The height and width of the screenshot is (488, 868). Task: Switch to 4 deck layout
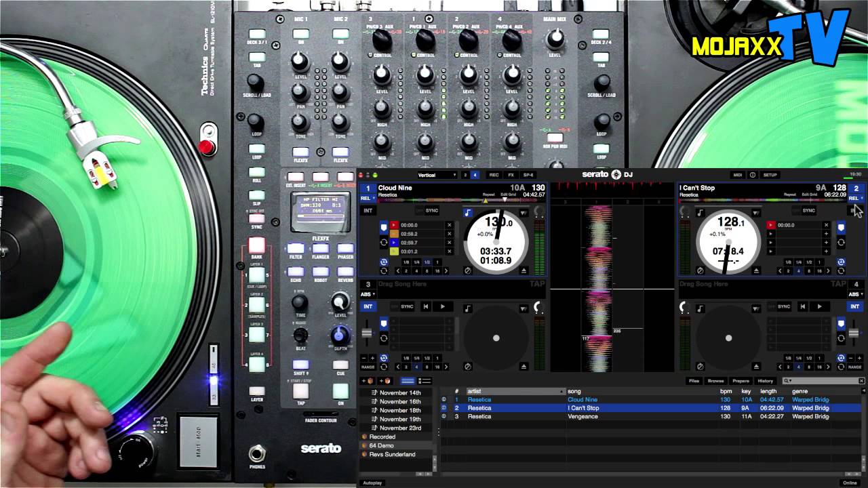(475, 175)
